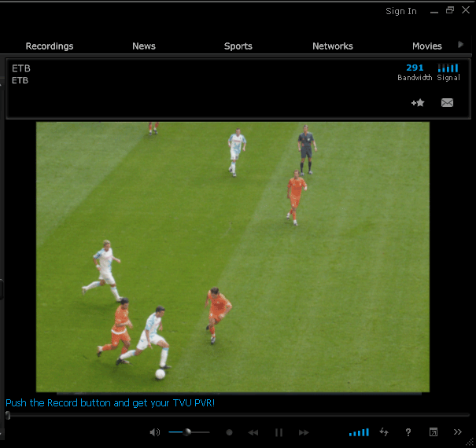Toggle full screen video mode
Screen dimensions: 476x448
(433, 432)
